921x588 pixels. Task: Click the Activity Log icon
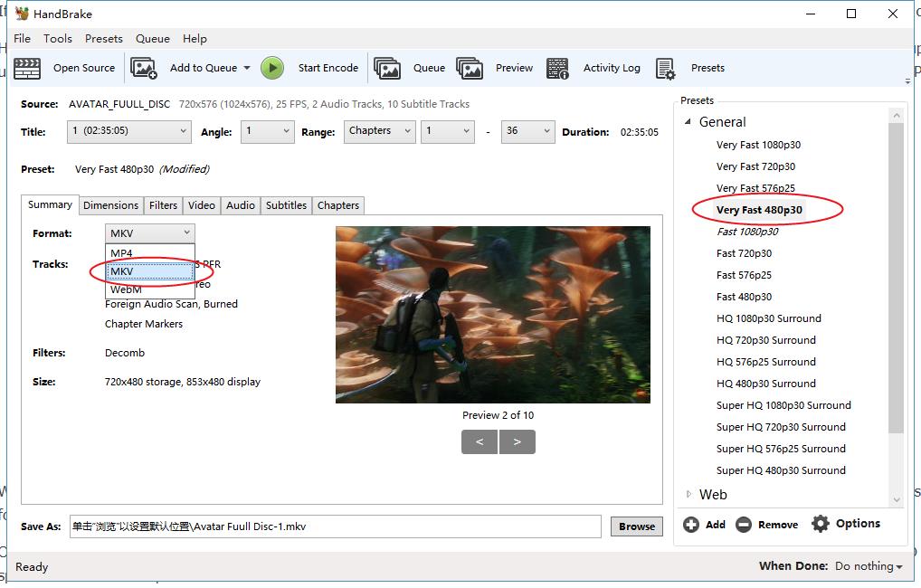click(557, 68)
